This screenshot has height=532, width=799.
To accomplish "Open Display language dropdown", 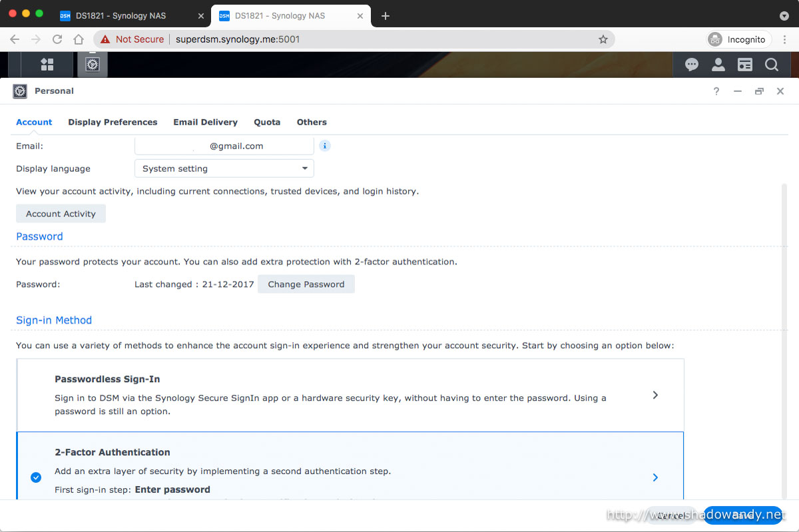I will [x=224, y=168].
